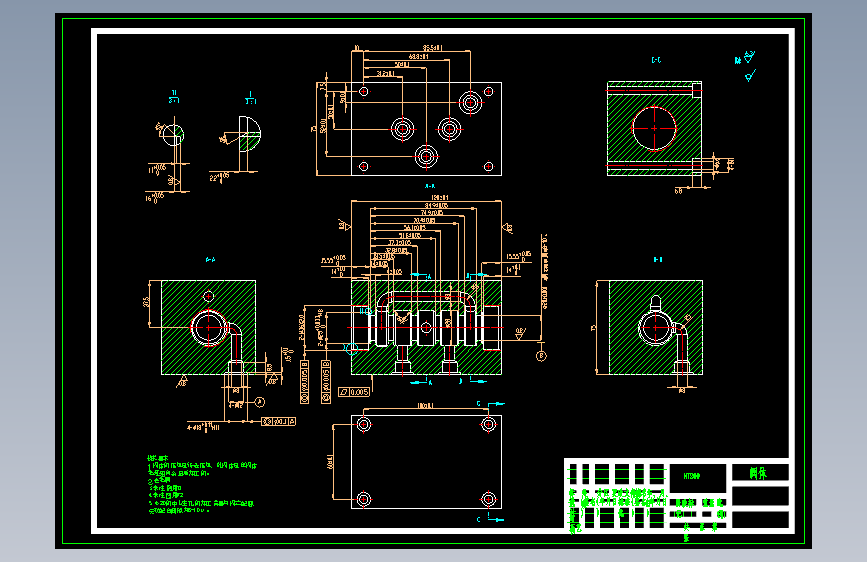Click the surface roughness check symbol at top right

pyautogui.click(x=750, y=75)
